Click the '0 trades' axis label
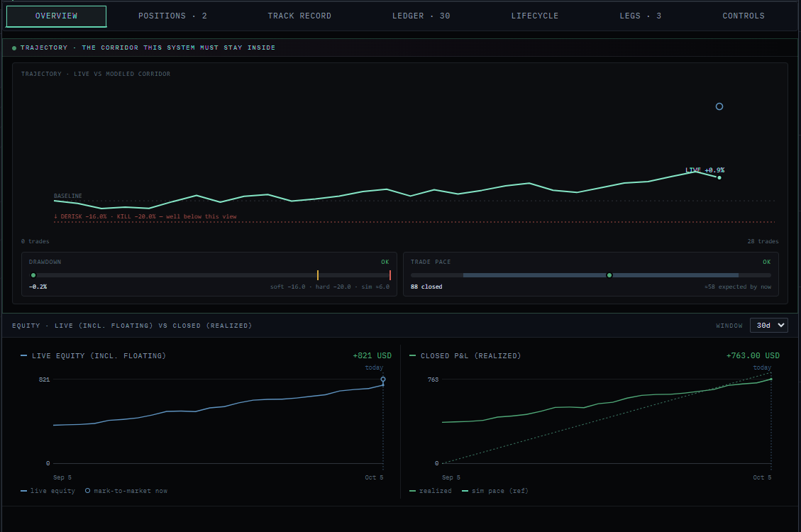The width and height of the screenshot is (801, 532). [35, 241]
